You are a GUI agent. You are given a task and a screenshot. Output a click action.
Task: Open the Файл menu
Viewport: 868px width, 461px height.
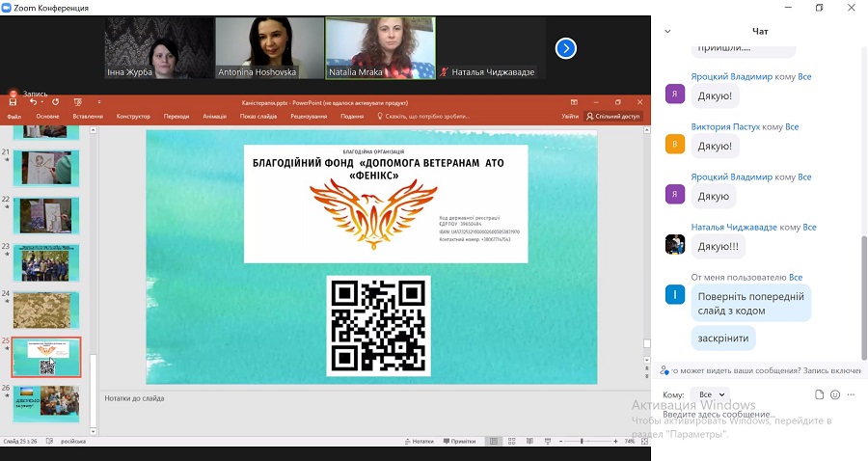tap(14, 117)
